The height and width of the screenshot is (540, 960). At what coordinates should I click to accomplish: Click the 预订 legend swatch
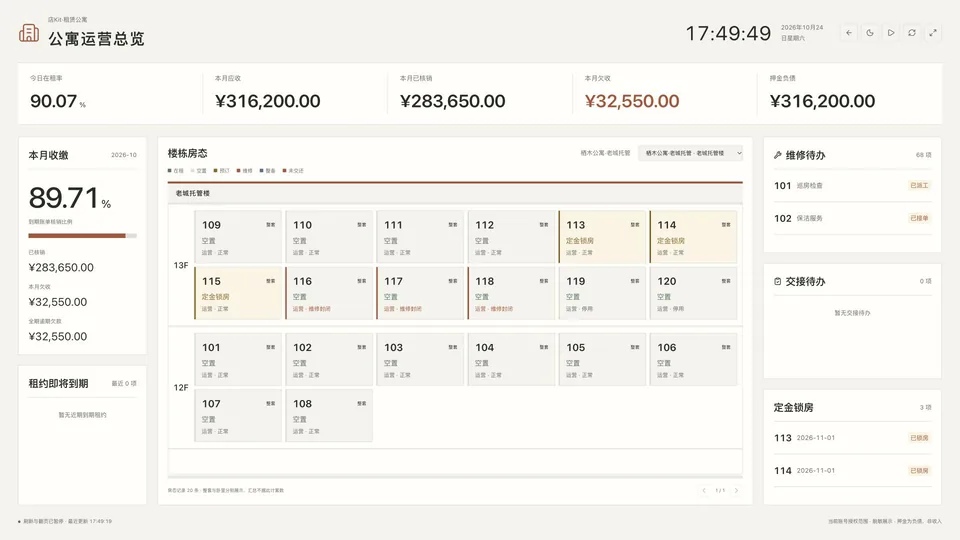(216, 171)
